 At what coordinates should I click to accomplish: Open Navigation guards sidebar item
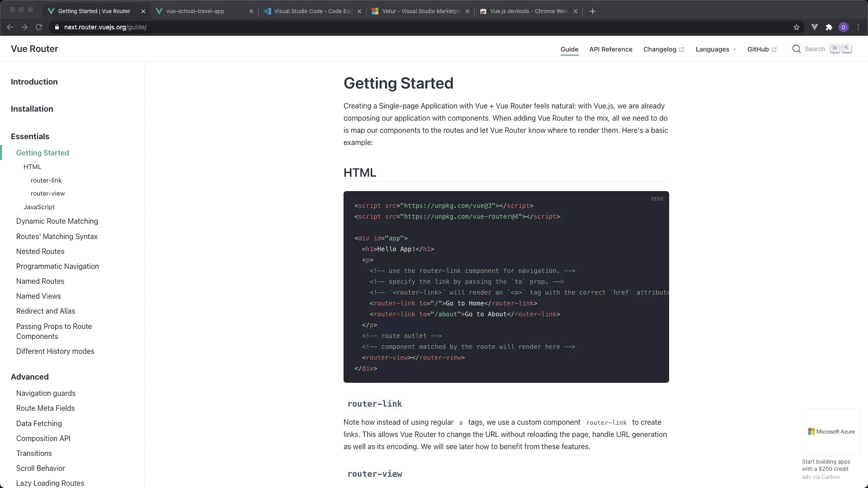coord(46,393)
